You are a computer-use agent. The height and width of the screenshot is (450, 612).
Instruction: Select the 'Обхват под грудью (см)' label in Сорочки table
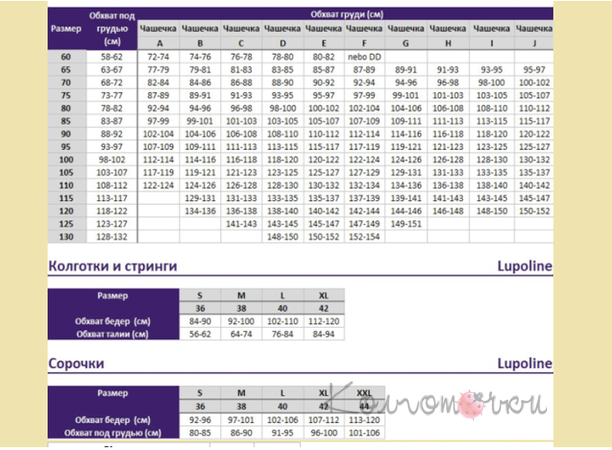pyautogui.click(x=116, y=434)
